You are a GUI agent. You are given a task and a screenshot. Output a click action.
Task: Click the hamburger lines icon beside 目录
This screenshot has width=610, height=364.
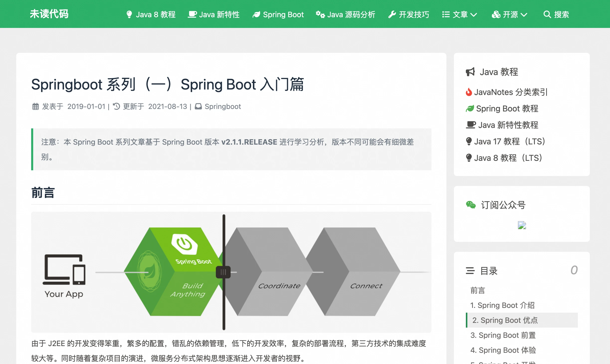coord(470,271)
